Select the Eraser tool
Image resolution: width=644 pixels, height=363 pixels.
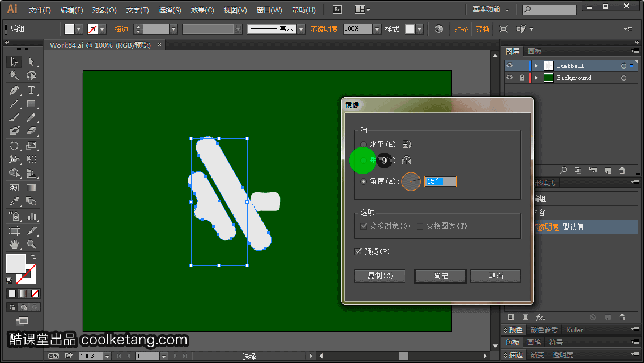[31, 131]
